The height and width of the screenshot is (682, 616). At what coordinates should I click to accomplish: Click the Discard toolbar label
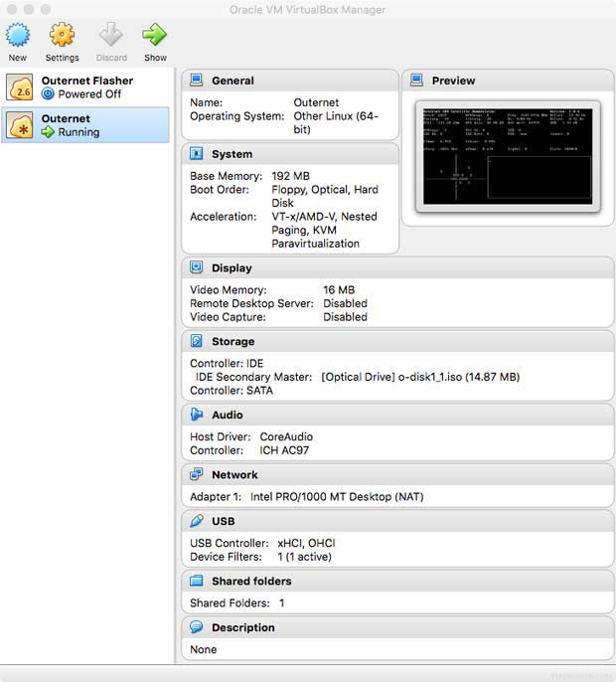(111, 58)
